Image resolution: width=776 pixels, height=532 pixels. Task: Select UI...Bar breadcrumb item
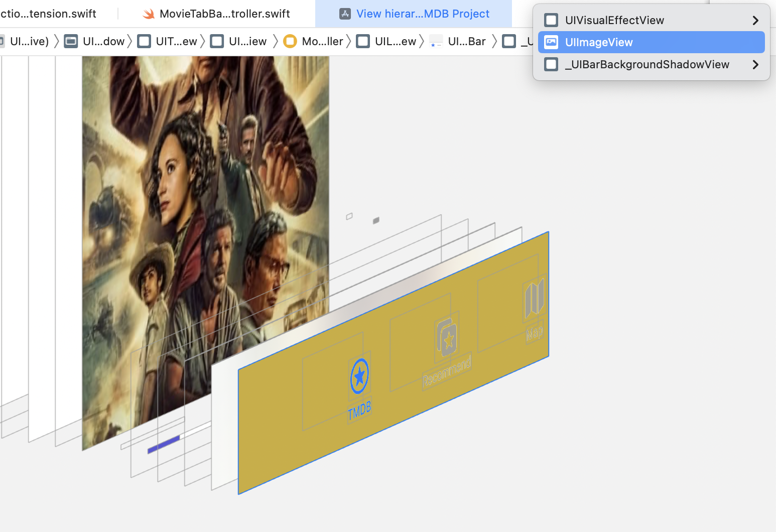(466, 41)
